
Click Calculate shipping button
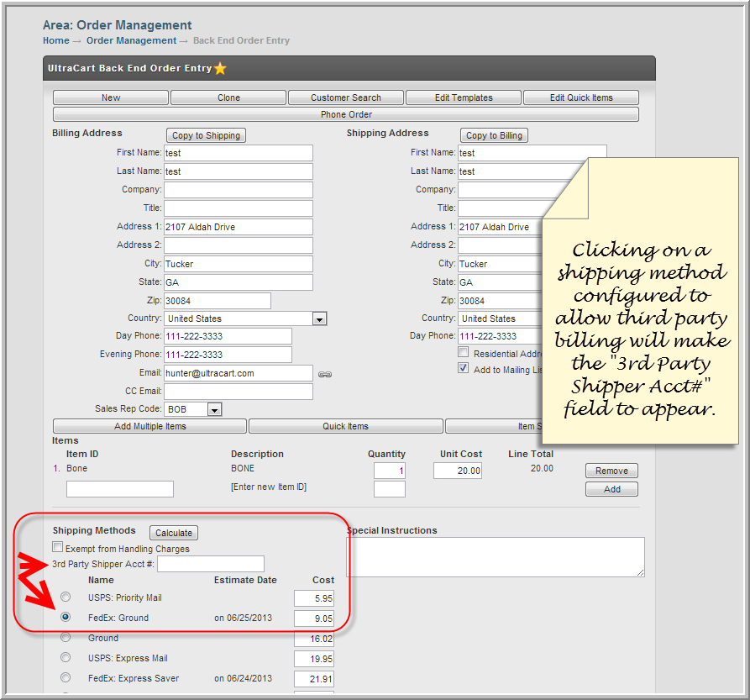pyautogui.click(x=174, y=533)
